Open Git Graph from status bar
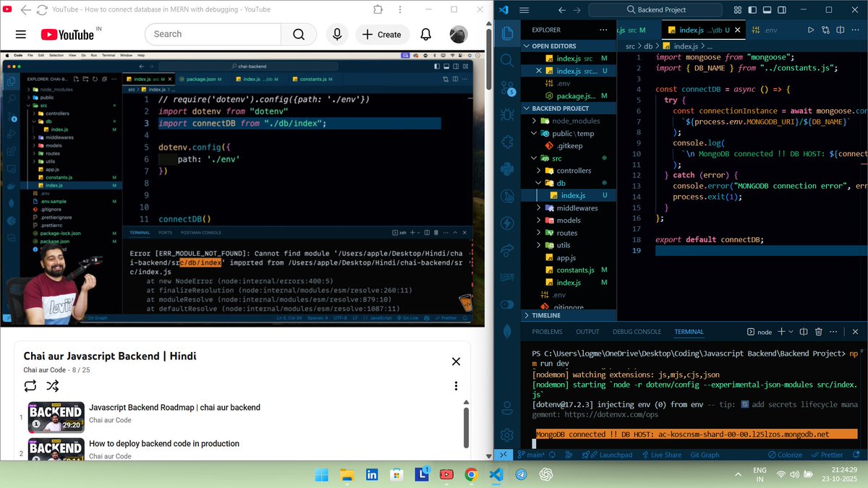Viewport: 868px width, 488px height. click(x=705, y=455)
